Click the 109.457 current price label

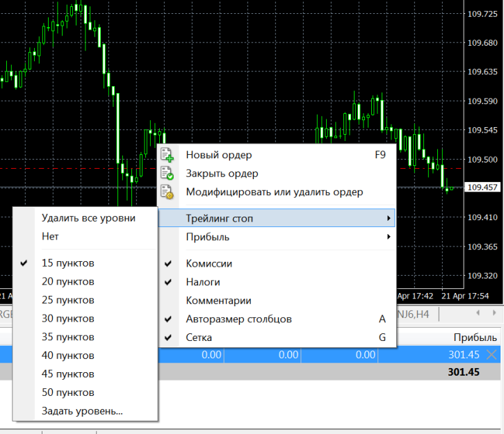[x=482, y=187]
